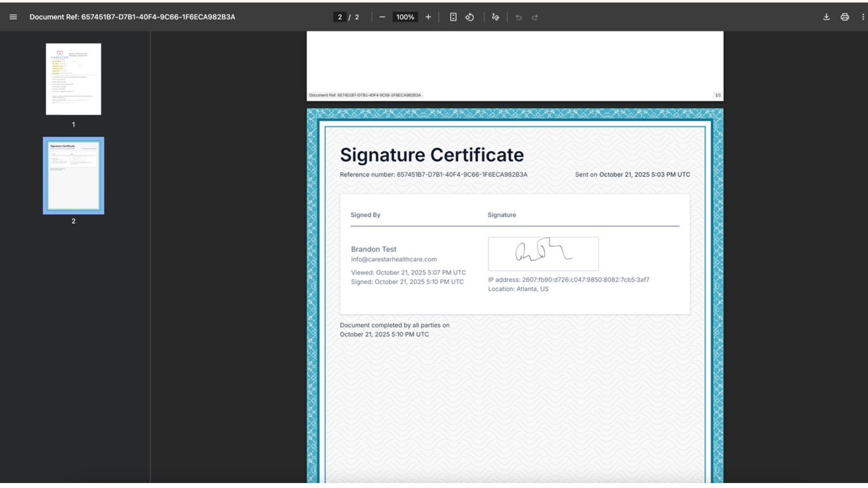Viewport: 868px width, 488px height.
Task: Redo the last undone change
Action: [x=535, y=17]
